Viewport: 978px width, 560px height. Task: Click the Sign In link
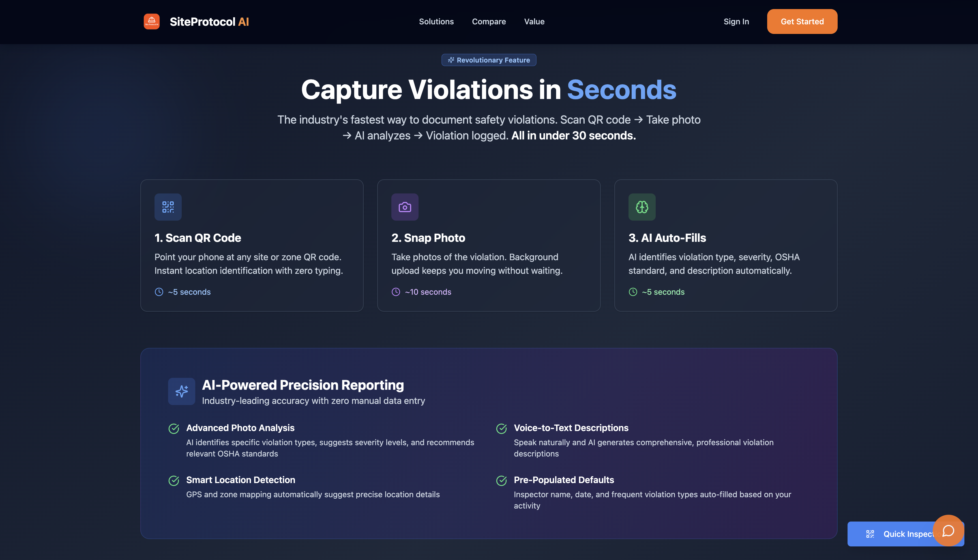[736, 21]
